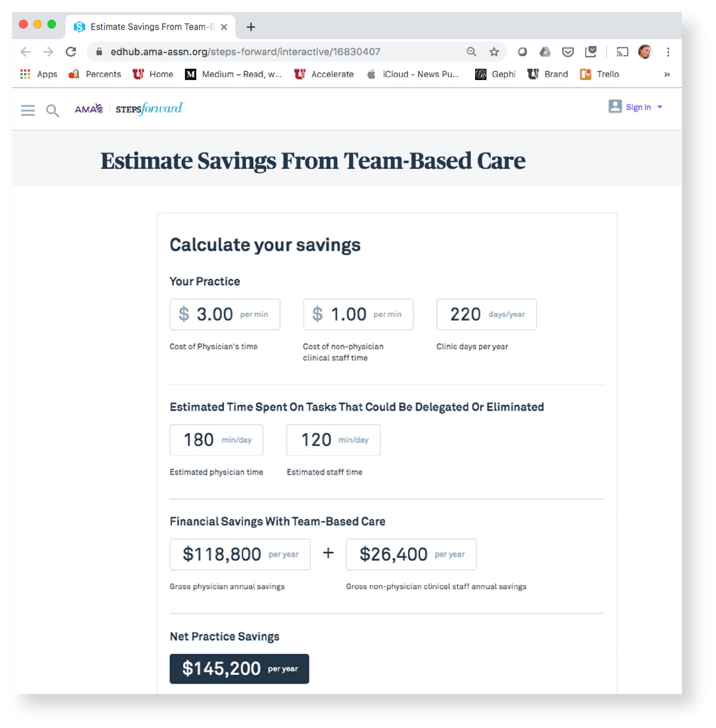Open the Gephi bookmark
This screenshot has width=716, height=728.
495,75
